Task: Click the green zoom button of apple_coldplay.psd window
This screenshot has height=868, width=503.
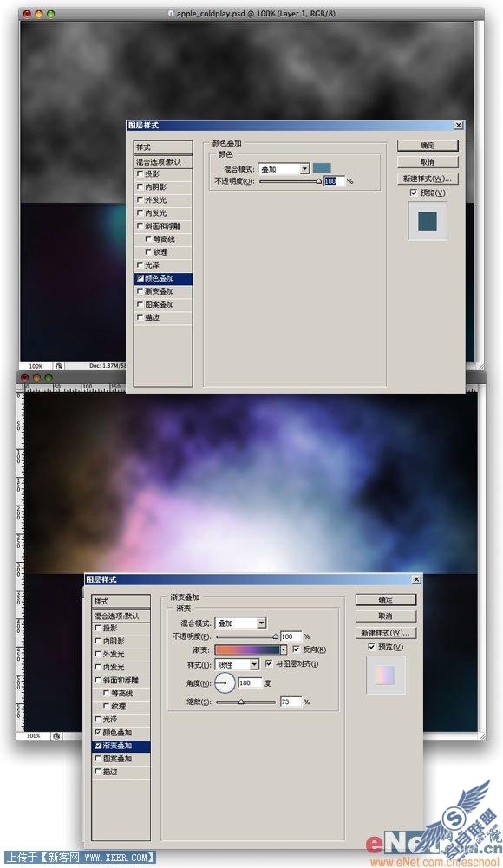Action: pos(51,14)
